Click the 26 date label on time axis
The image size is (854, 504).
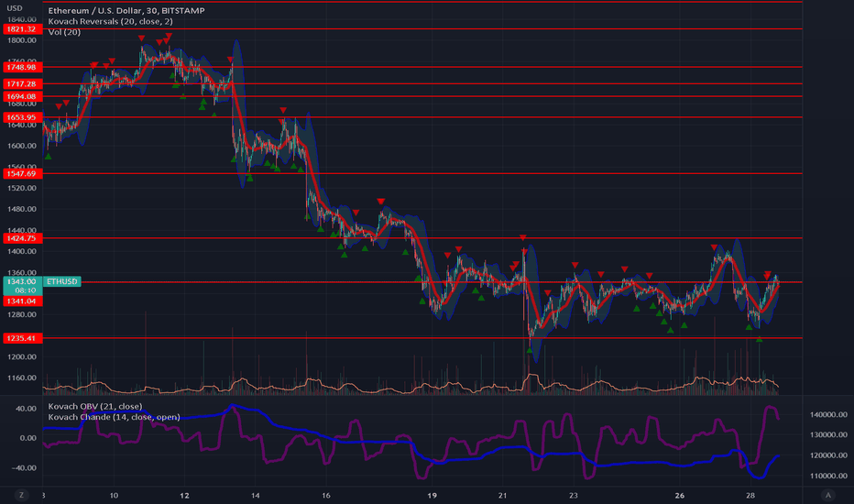pyautogui.click(x=679, y=495)
